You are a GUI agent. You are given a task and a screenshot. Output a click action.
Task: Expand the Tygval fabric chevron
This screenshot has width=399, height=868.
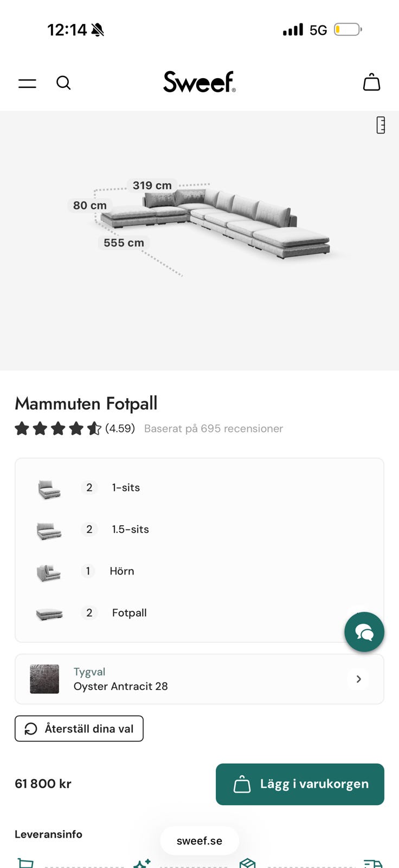point(358,679)
